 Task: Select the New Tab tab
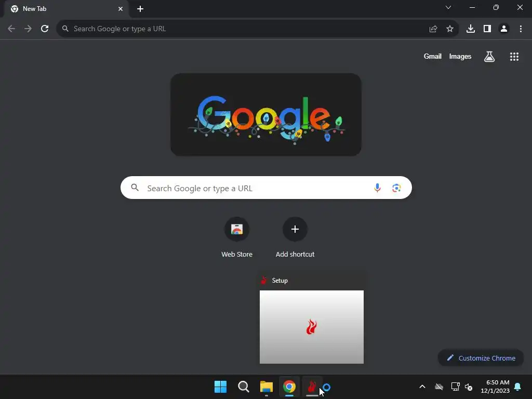66,9
